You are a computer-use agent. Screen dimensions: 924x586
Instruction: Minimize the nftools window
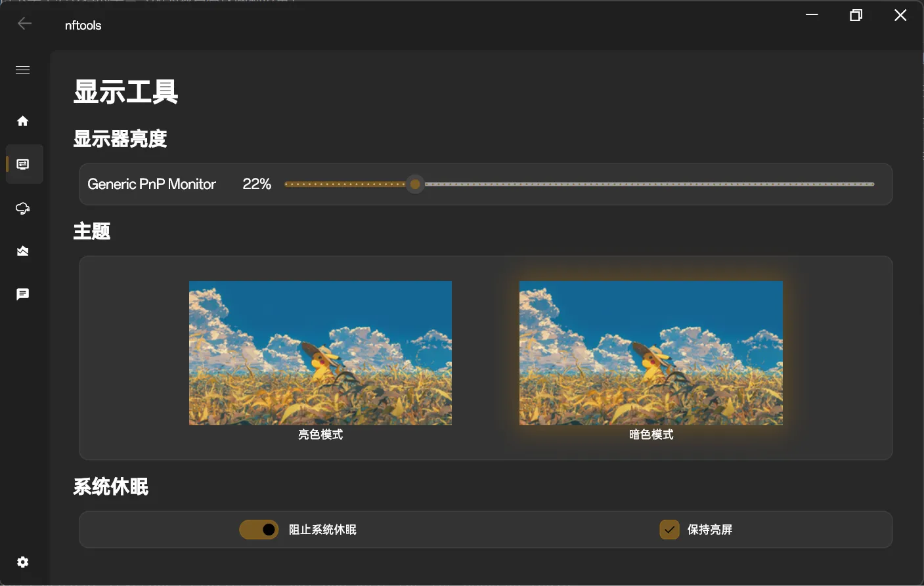click(x=812, y=15)
